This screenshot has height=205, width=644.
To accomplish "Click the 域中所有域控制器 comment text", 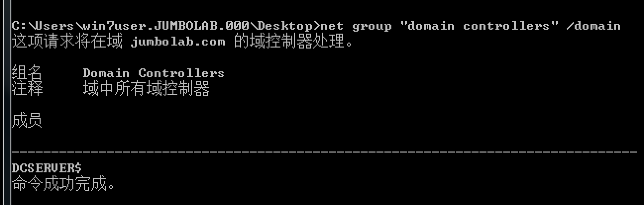I will [x=146, y=89].
